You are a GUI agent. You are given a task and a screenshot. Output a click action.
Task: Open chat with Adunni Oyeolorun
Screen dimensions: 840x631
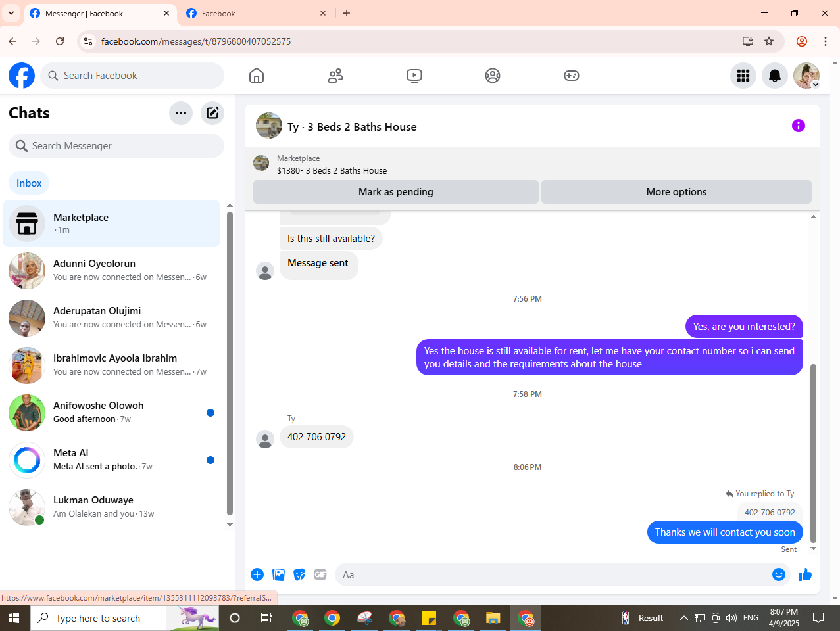point(112,271)
